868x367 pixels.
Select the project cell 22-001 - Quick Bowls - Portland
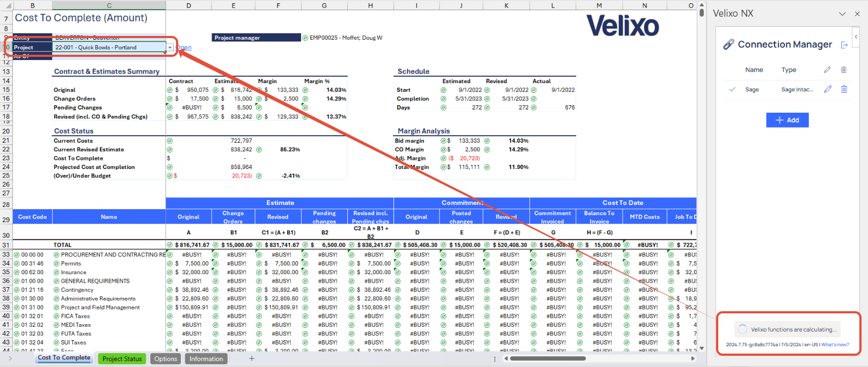pyautogui.click(x=109, y=47)
